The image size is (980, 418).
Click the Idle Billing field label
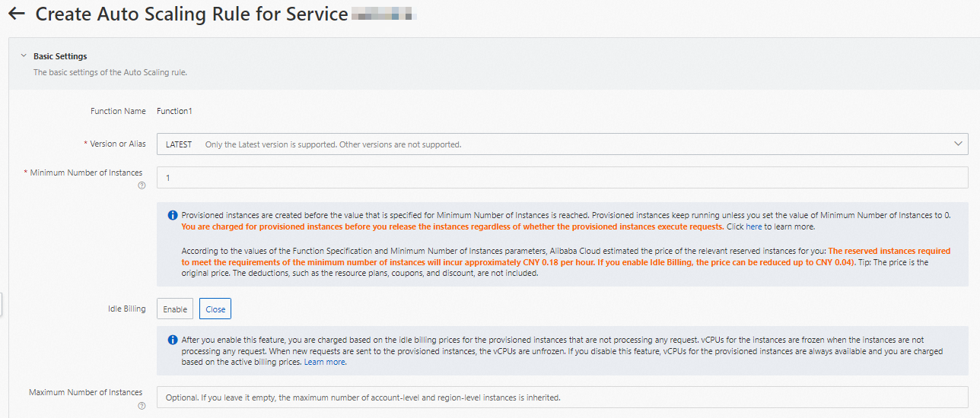click(x=126, y=309)
